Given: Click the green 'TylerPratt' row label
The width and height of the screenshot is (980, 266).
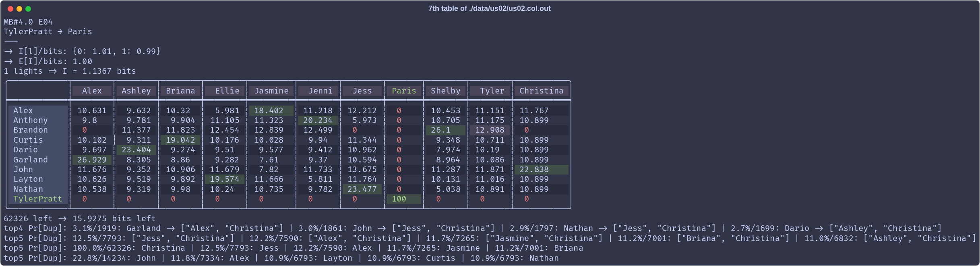Looking at the screenshot, I should pyautogui.click(x=38, y=199).
